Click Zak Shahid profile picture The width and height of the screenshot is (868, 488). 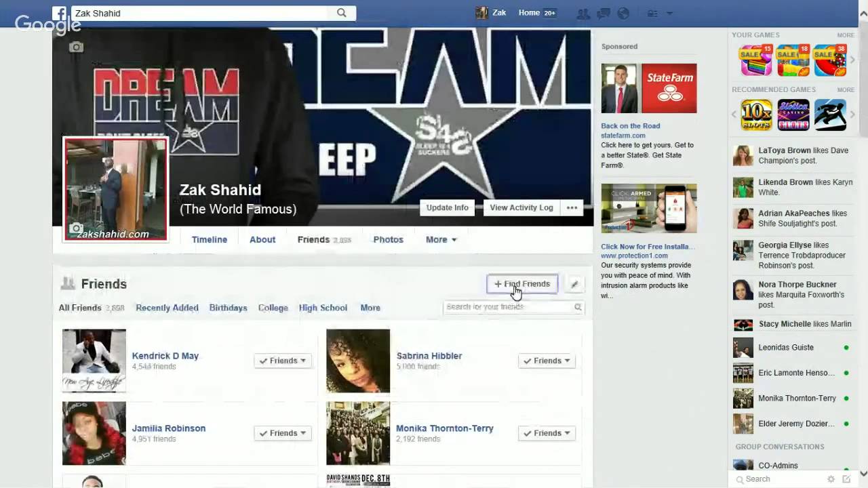click(115, 189)
